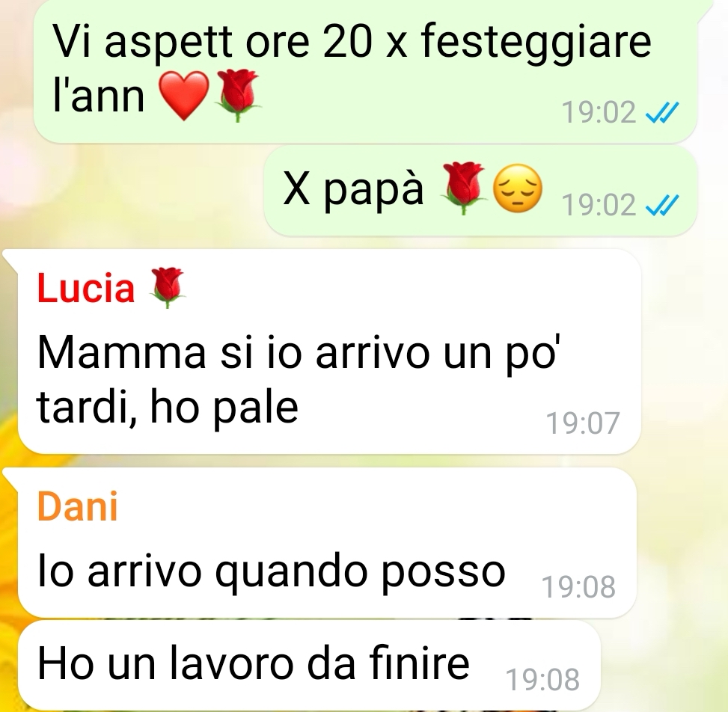Tap the rose emoji next to Lucia

[168, 288]
